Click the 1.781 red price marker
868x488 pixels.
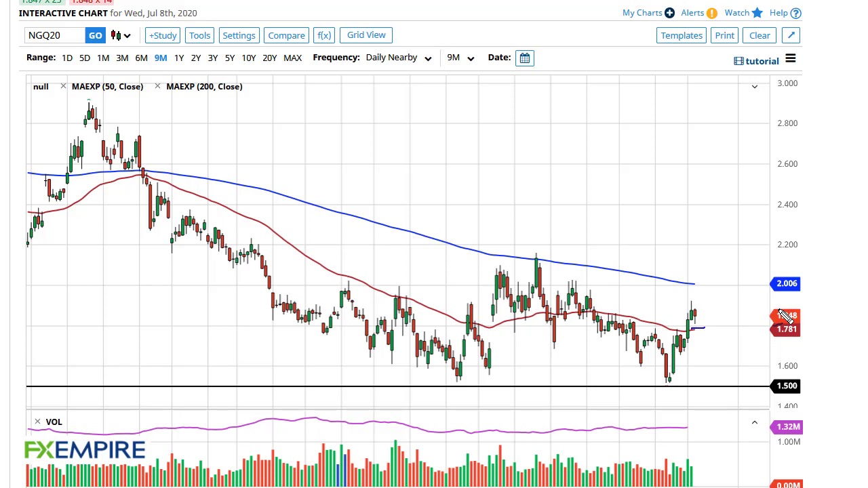click(785, 329)
